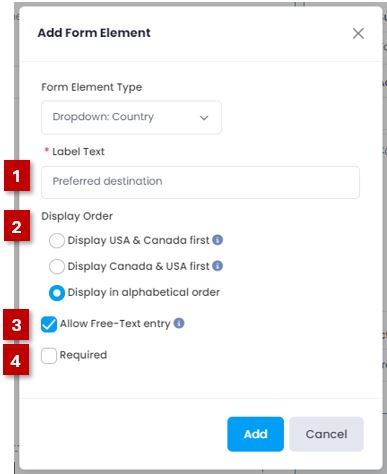Click the red callout marker number 2
This screenshot has width=387, height=474.
coord(17,226)
